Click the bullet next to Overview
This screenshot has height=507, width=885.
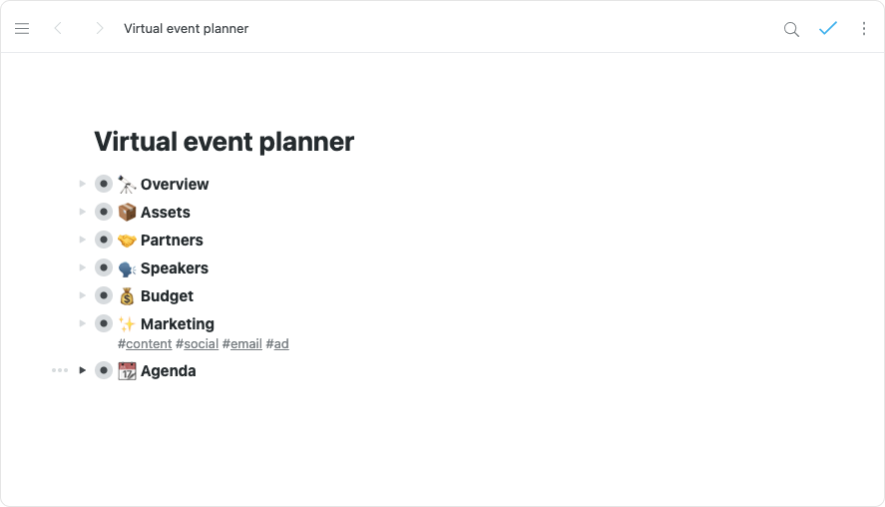point(103,184)
